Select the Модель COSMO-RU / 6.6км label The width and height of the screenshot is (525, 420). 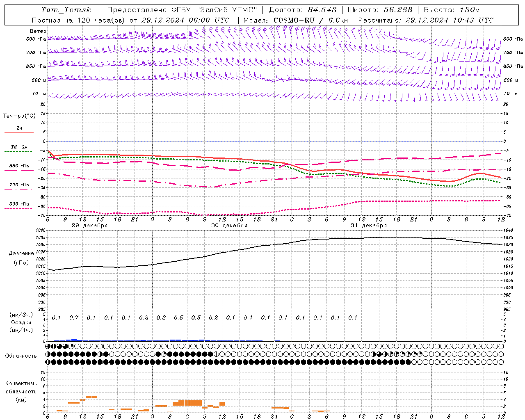[x=296, y=20]
